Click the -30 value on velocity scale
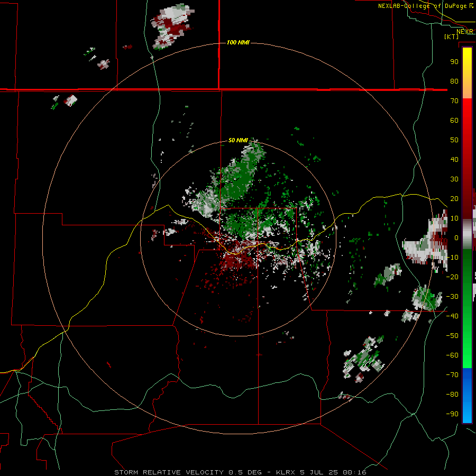This screenshot has width=476, height=476. click(x=452, y=297)
